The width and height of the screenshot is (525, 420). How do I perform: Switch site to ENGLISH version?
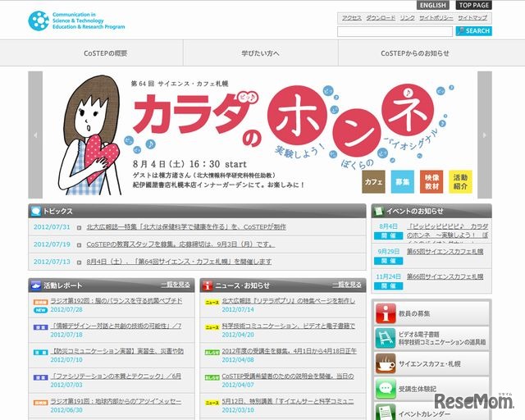432,5
